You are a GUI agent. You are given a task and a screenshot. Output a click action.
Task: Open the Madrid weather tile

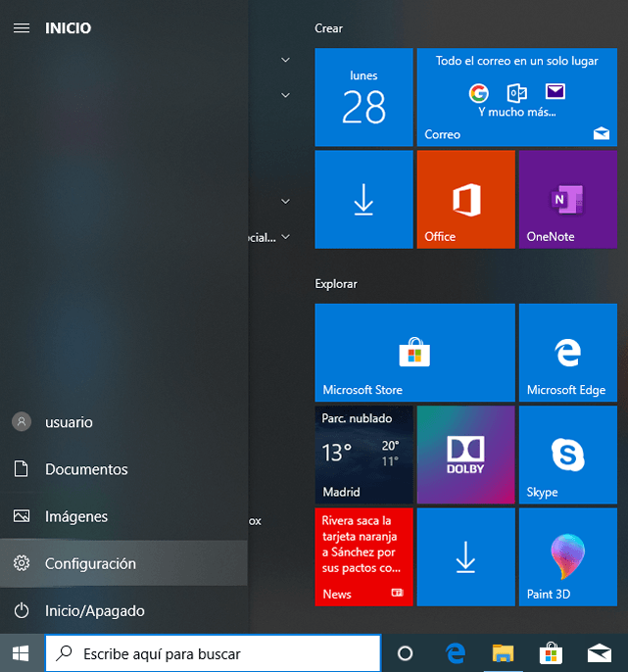[363, 455]
